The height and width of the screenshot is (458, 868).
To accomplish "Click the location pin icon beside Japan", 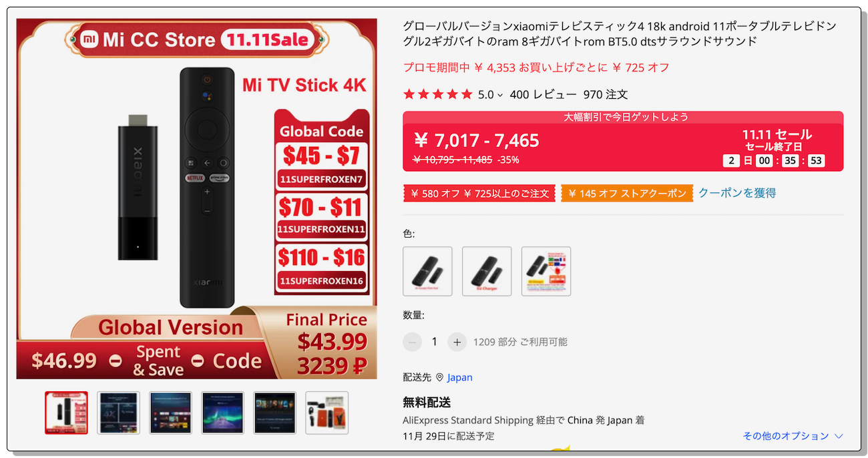I will pos(439,377).
